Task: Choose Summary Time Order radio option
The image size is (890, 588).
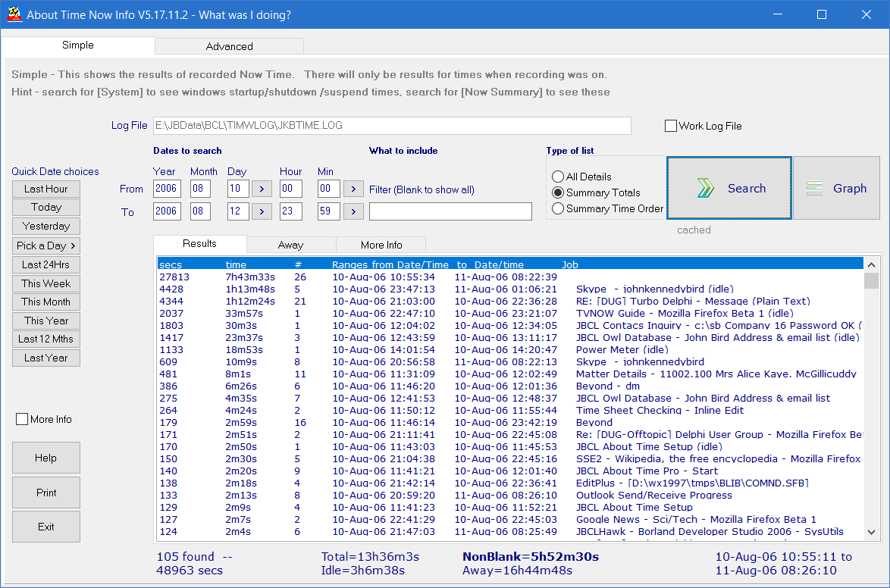Action: click(559, 208)
